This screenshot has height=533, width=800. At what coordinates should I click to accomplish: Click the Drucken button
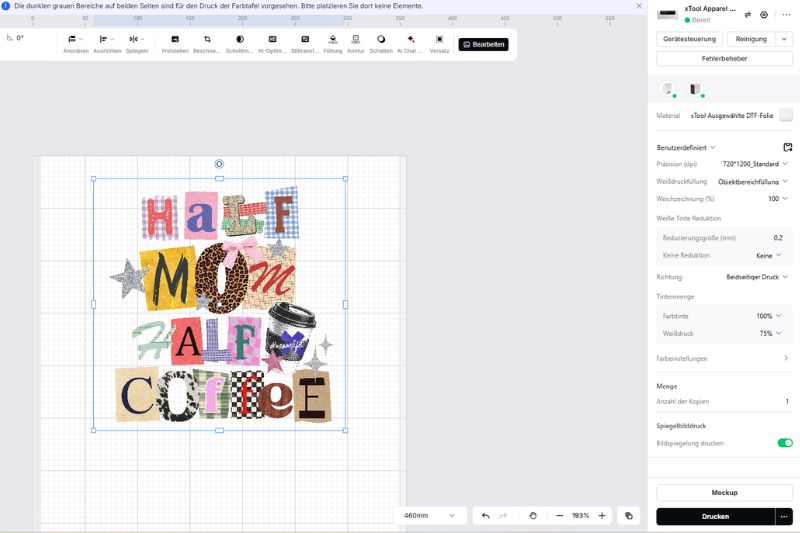click(715, 516)
